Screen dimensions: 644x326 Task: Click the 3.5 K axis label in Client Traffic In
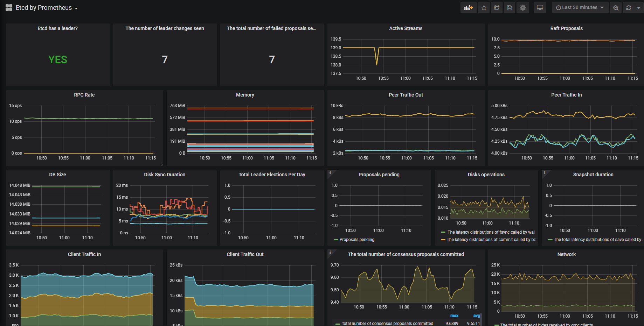14,265
